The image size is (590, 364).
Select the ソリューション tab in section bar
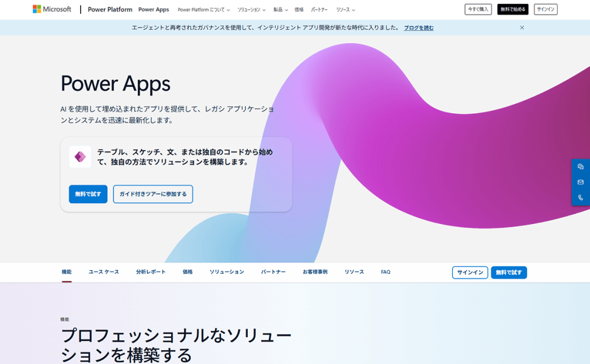(x=226, y=272)
